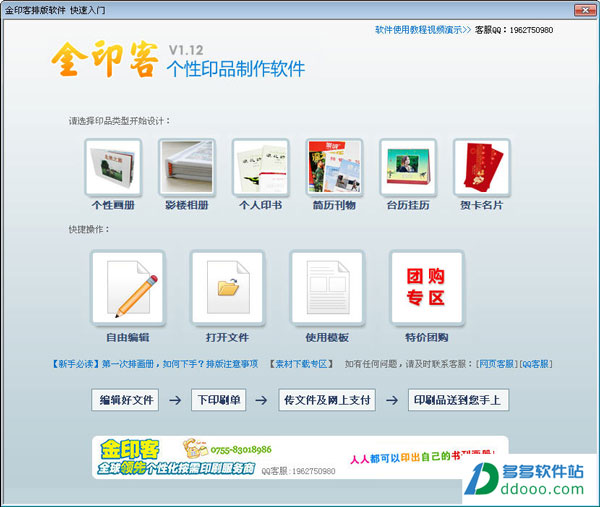The width and height of the screenshot is (600, 507).
Task: Click the 网页客服 support link
Action: tap(497, 364)
